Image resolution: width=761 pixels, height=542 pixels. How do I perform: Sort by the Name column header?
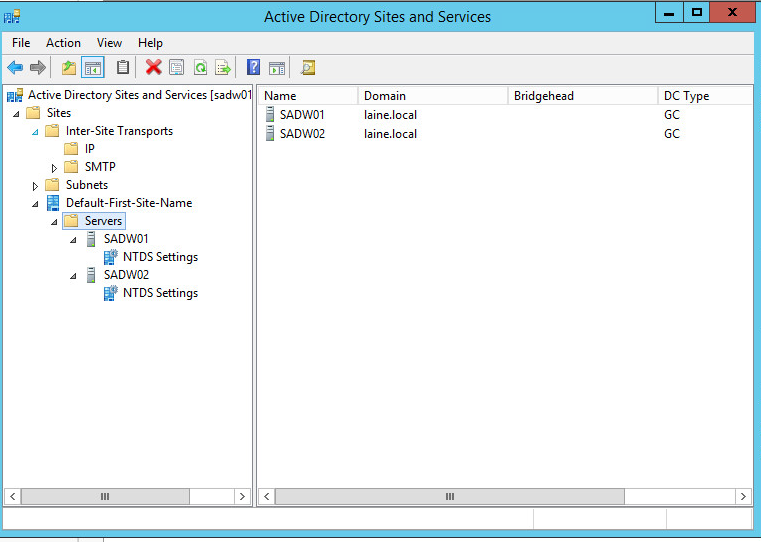[308, 96]
